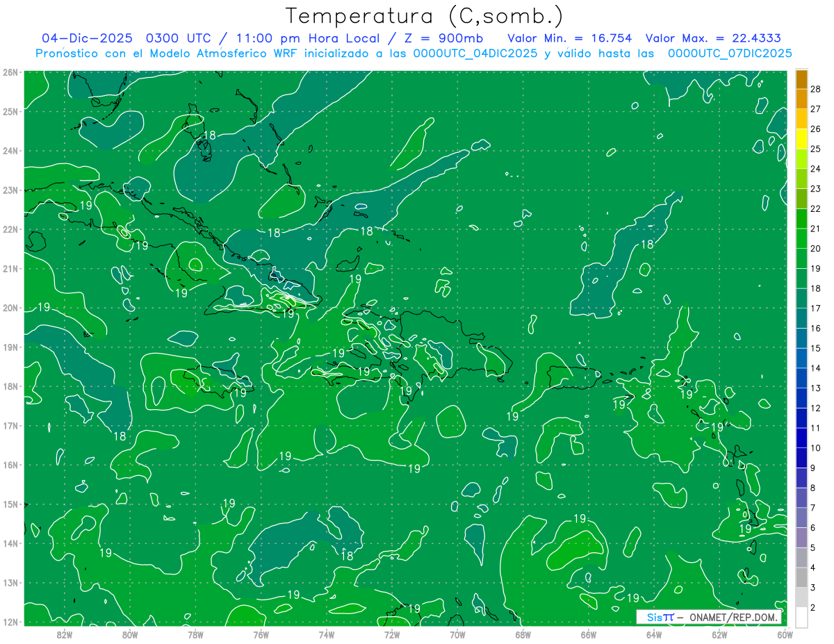This screenshot has width=834, height=644.
Task: Click the "68W" longitude label
Action: (523, 634)
